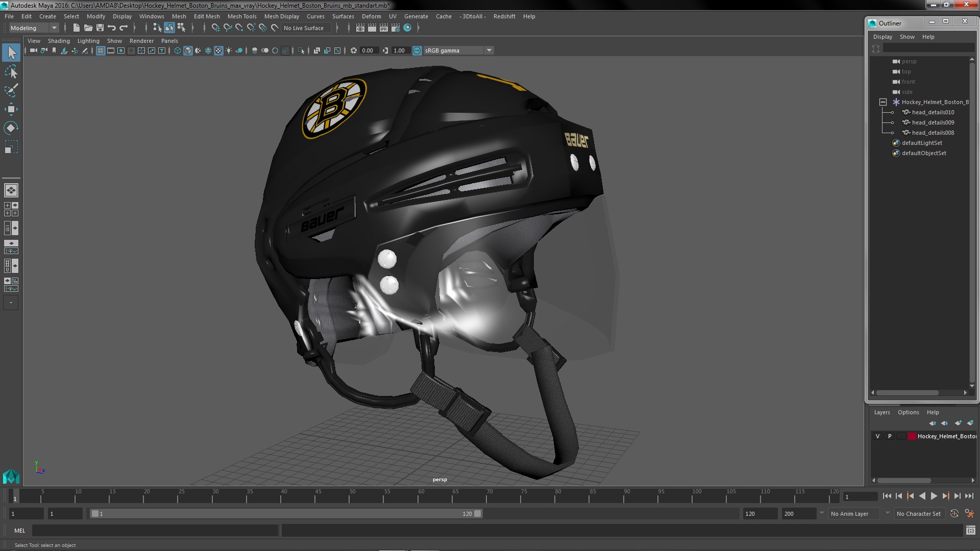The image size is (980, 551).
Task: Toggle V visibility of Hockey_Helmet layer
Action: tap(877, 436)
